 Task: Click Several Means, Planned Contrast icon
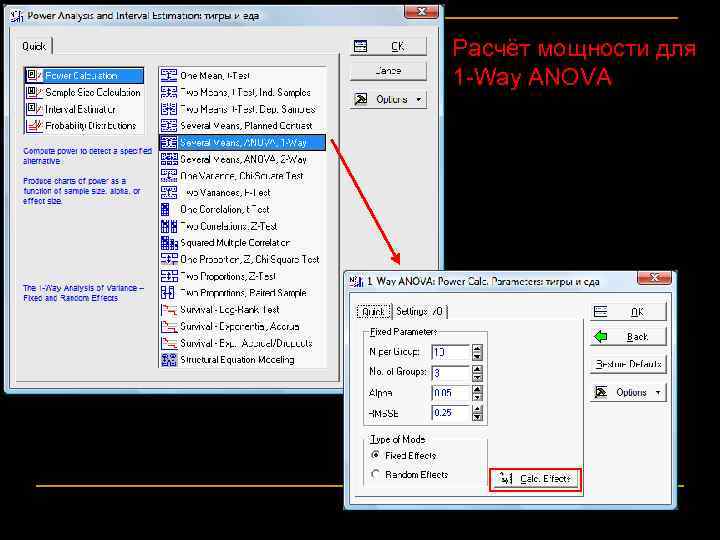(x=169, y=125)
